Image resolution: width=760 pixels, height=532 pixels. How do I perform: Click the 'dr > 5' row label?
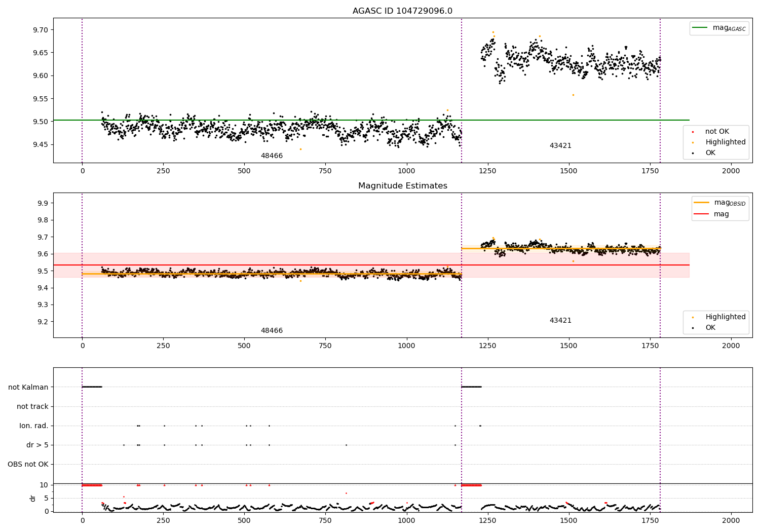pyautogui.click(x=37, y=445)
